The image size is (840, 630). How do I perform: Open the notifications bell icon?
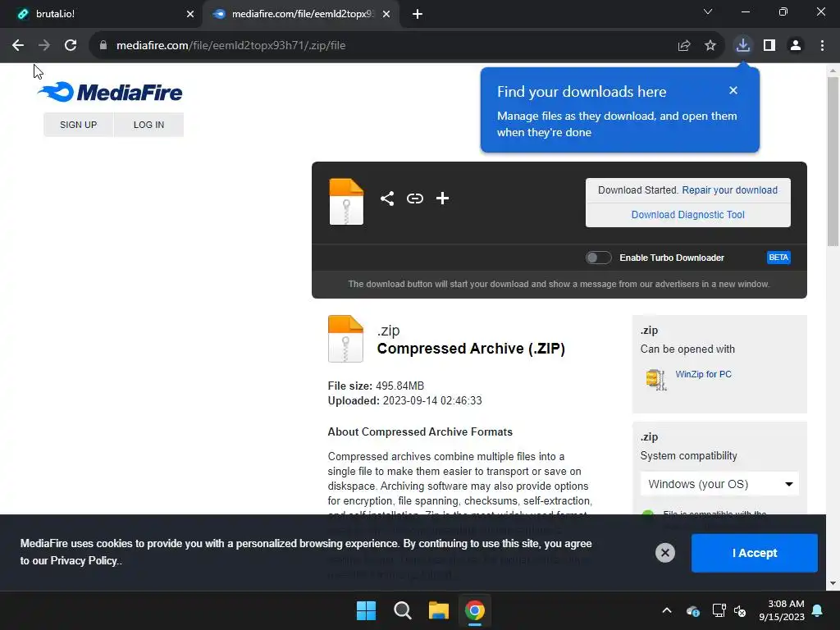pos(818,610)
